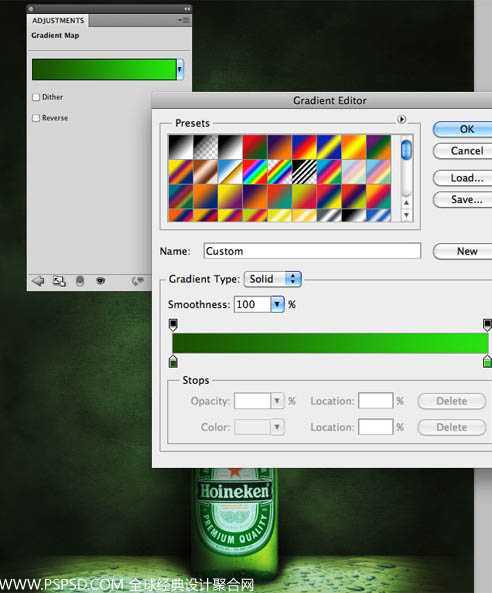The height and width of the screenshot is (593, 492).
Task: Select the checkerboard foreground-to-transparent preset
Action: (205, 147)
